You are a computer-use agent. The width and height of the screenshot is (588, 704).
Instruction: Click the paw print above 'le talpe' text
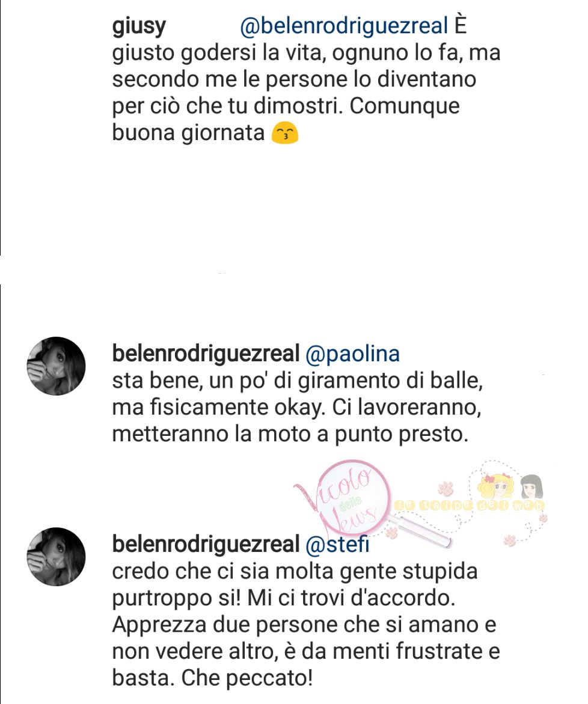[x=446, y=488]
